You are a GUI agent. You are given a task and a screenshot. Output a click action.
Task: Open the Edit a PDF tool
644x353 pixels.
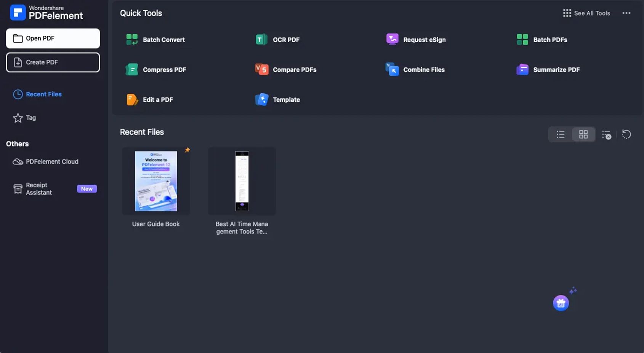(x=149, y=99)
